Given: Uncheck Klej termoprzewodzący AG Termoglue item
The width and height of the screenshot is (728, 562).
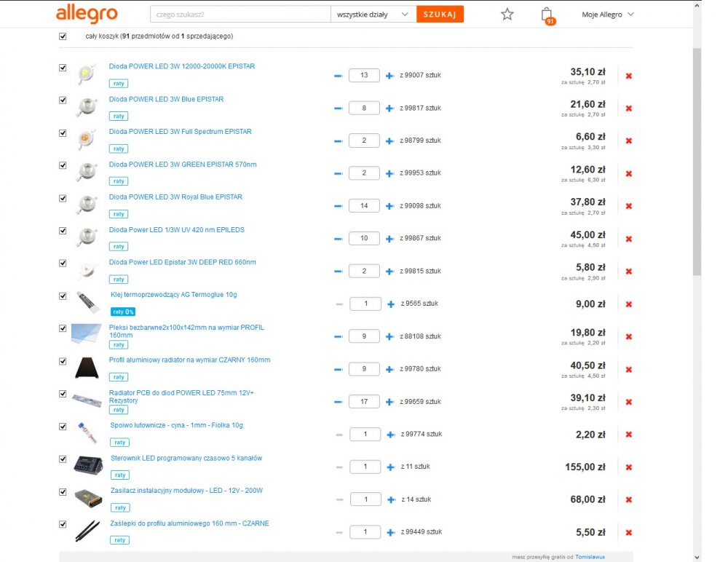Looking at the screenshot, I should point(63,296).
